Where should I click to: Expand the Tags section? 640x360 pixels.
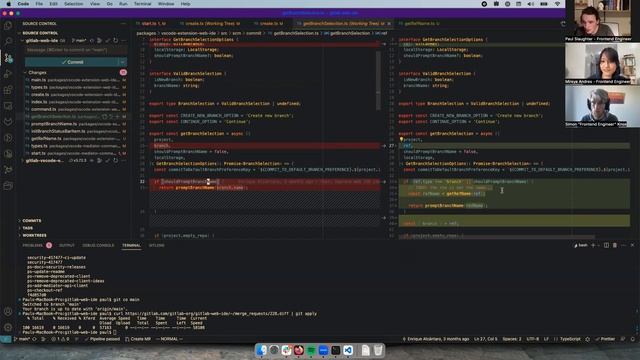(x=20, y=228)
